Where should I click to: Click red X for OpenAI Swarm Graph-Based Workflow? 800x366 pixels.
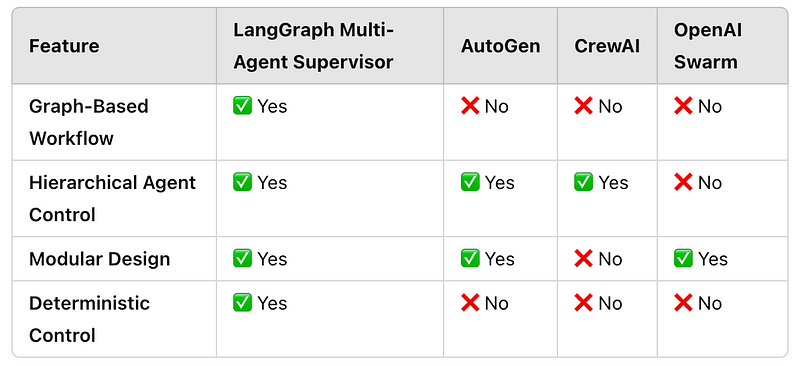(683, 106)
